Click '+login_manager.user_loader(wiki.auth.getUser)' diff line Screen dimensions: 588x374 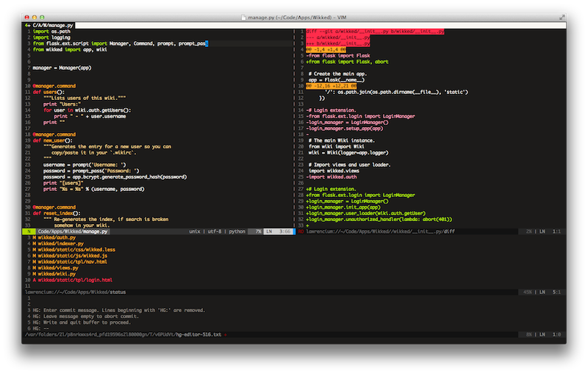click(365, 213)
